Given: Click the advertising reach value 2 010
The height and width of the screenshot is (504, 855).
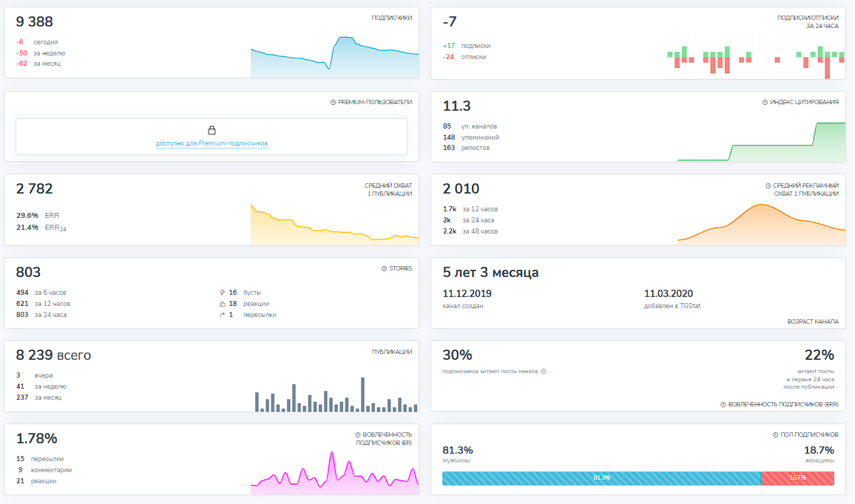Looking at the screenshot, I should tap(461, 188).
